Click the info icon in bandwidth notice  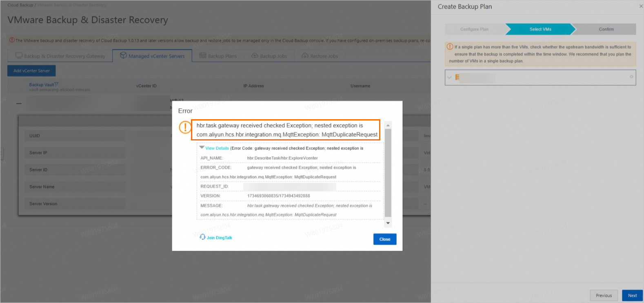450,47
